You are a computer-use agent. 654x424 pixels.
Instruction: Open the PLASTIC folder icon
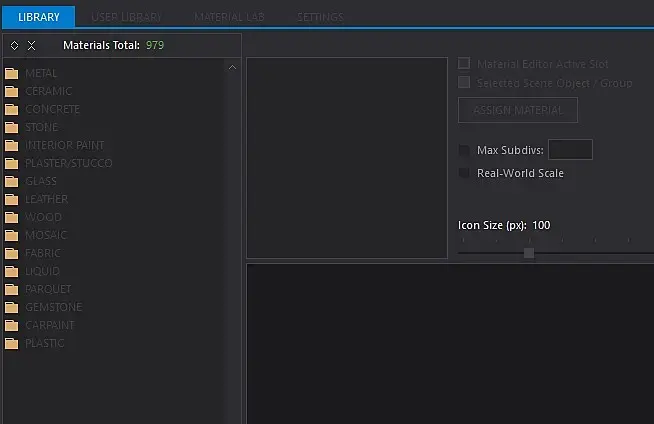[x=12, y=343]
